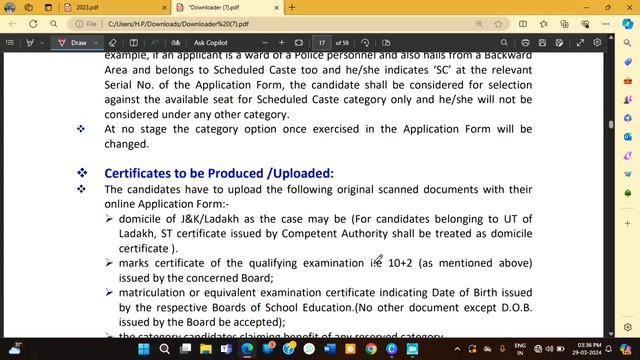Open a new browser tab

pyautogui.click(x=292, y=7)
